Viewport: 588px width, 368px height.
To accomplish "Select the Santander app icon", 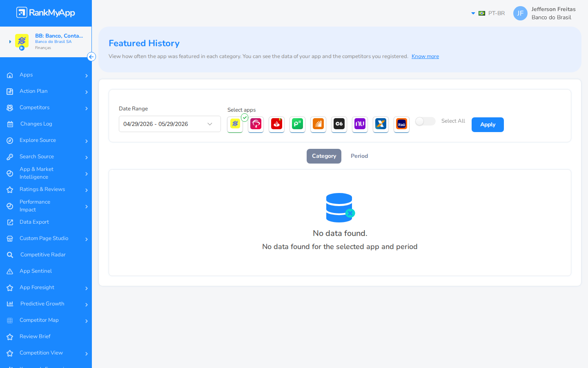I will (x=276, y=124).
